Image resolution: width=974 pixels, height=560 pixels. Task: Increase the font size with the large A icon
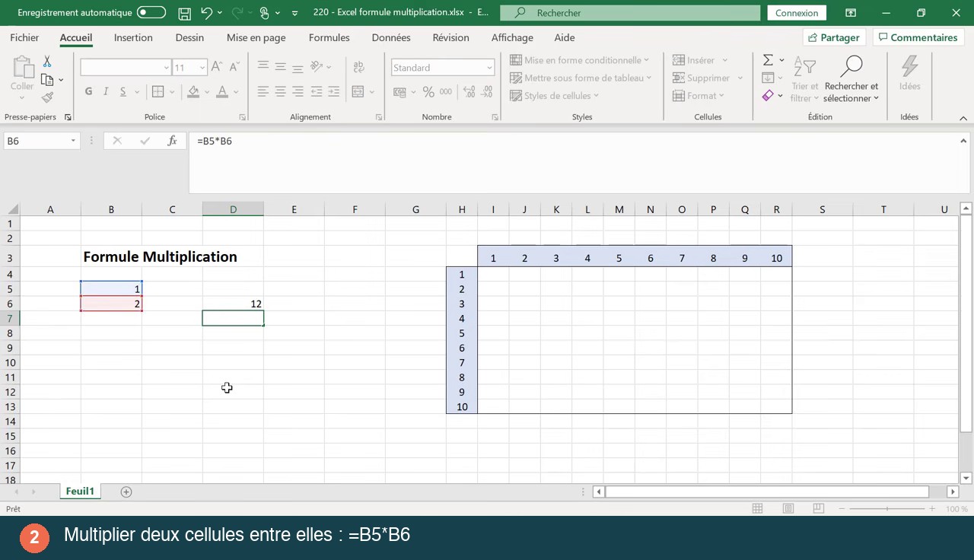[217, 67]
